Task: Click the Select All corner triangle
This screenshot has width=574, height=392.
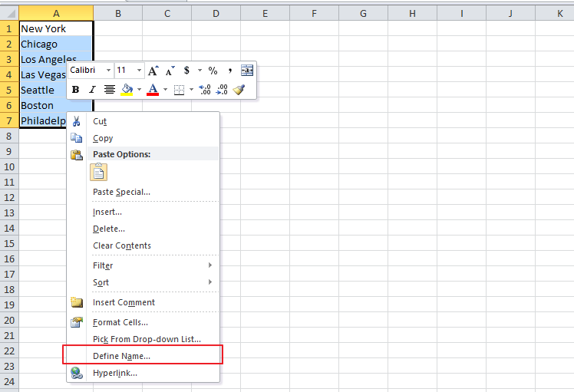Action: 9,14
